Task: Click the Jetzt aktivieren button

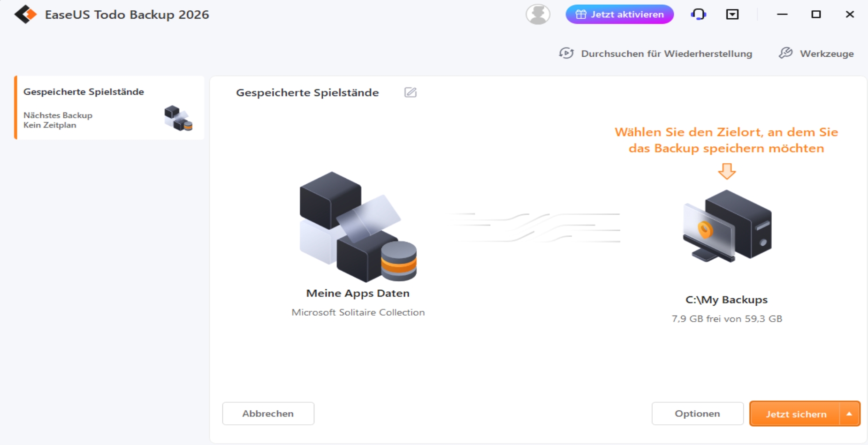Action: [x=619, y=15]
